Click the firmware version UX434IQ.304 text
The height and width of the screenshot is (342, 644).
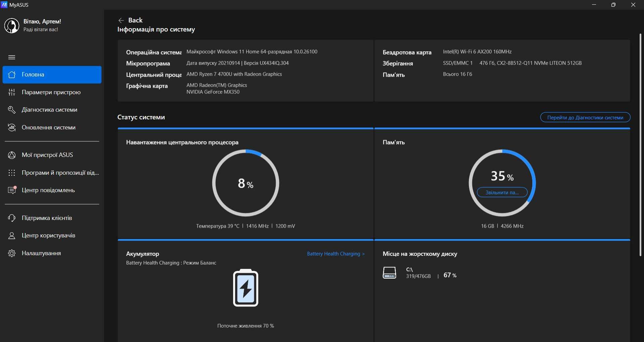(237, 63)
